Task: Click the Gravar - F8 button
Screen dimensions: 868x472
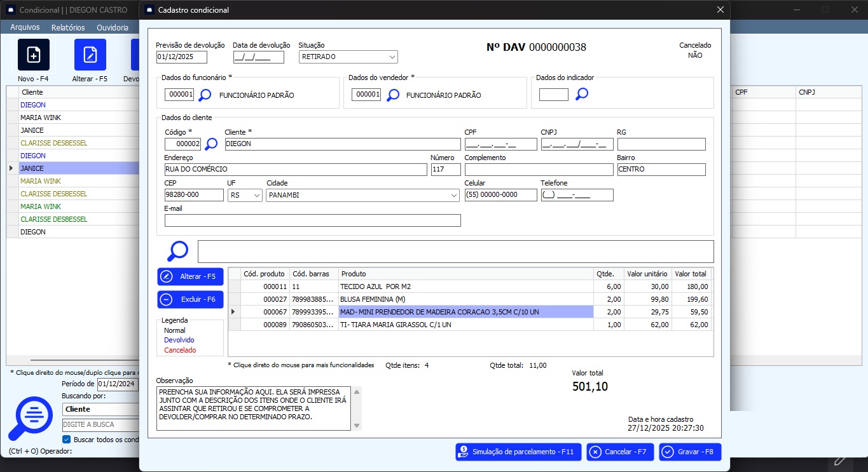Action: (690, 452)
